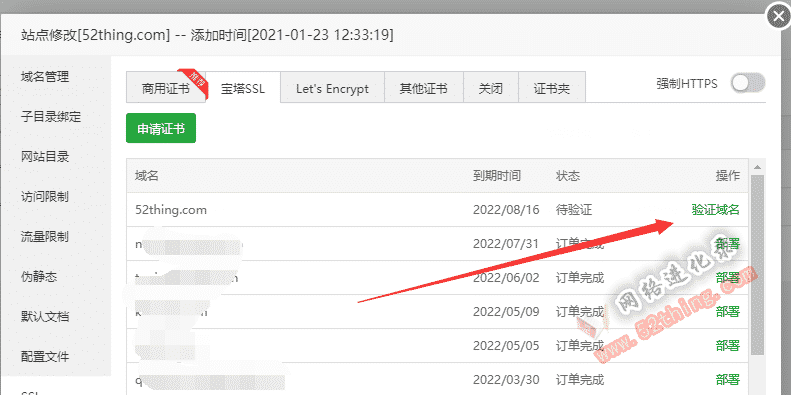Select the 52thing.com domain cell
Screen dimensions: 791x395
pyautogui.click(x=171, y=210)
